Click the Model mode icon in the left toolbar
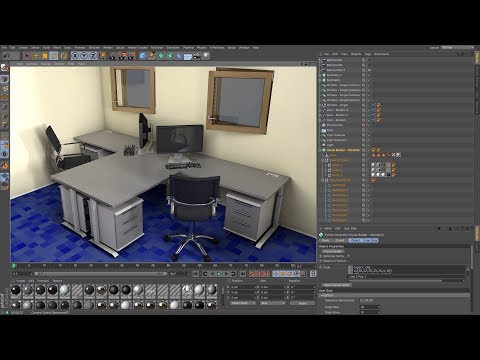 click(4, 80)
